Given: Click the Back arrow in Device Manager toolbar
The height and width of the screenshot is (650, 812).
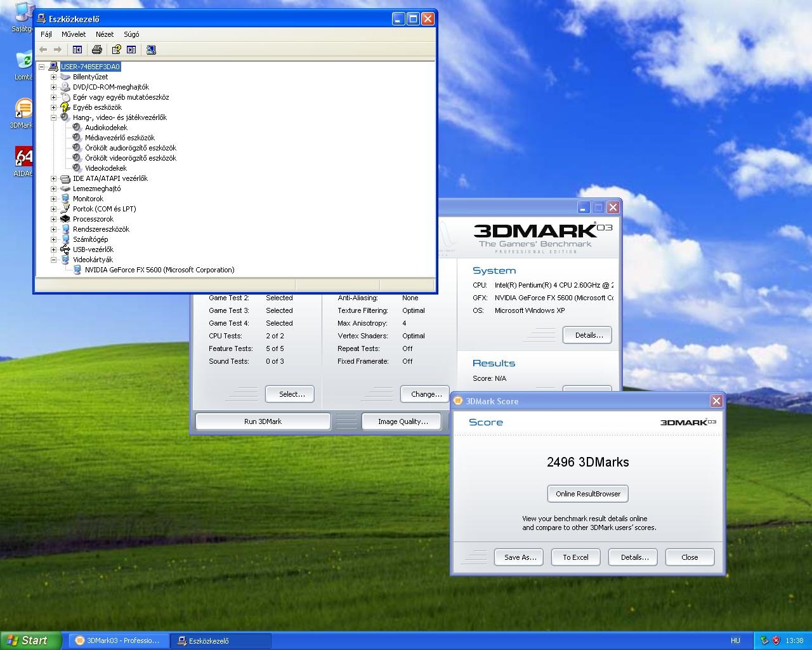Looking at the screenshot, I should tap(43, 50).
